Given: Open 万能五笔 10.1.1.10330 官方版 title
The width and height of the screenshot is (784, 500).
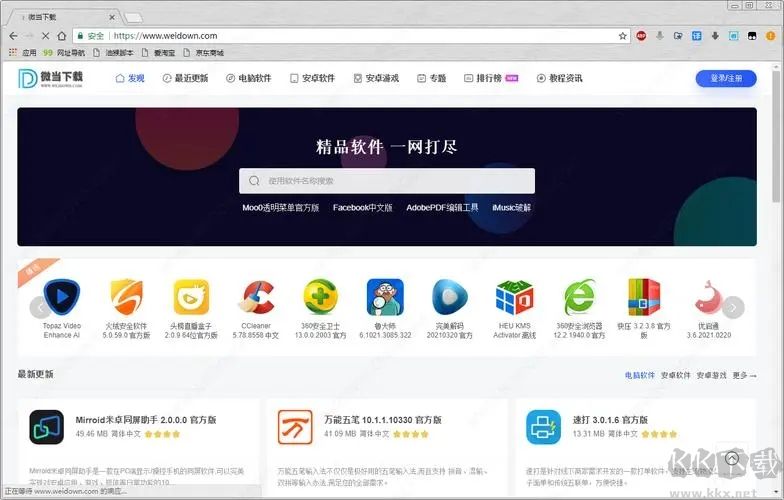Looking at the screenshot, I should click(x=382, y=420).
